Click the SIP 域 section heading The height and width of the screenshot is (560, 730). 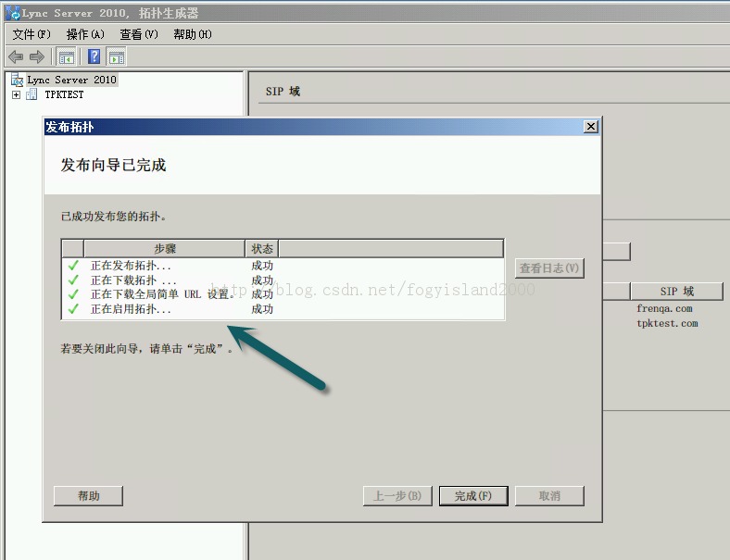click(x=283, y=91)
